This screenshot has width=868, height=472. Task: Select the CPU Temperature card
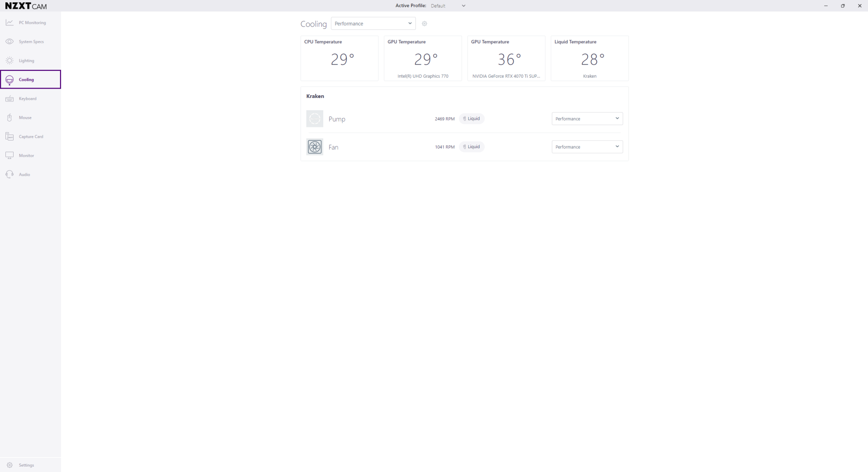pos(340,58)
